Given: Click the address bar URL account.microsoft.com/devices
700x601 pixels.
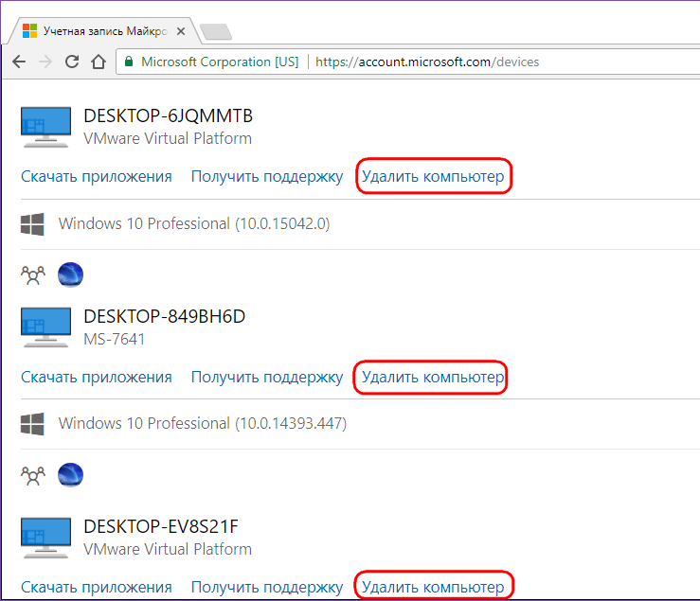Looking at the screenshot, I should pos(427,62).
